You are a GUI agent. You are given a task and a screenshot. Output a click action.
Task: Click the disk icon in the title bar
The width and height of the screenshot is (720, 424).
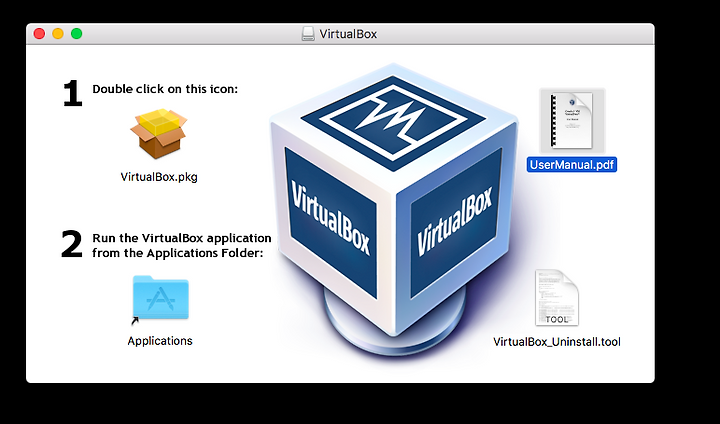308,34
